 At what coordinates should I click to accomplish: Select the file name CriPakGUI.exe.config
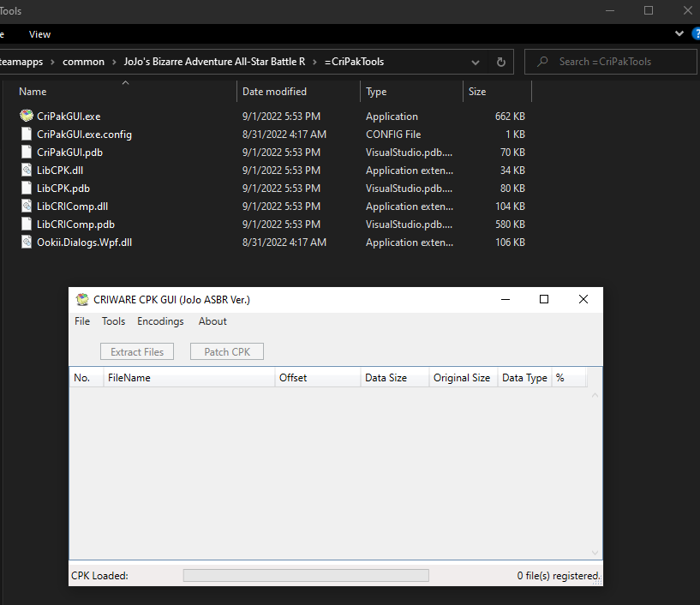tap(84, 135)
